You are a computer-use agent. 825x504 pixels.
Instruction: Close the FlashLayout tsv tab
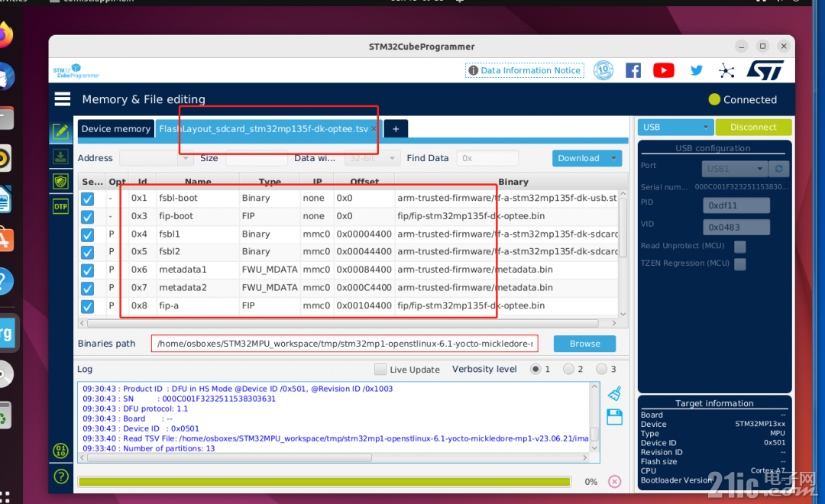tap(374, 129)
